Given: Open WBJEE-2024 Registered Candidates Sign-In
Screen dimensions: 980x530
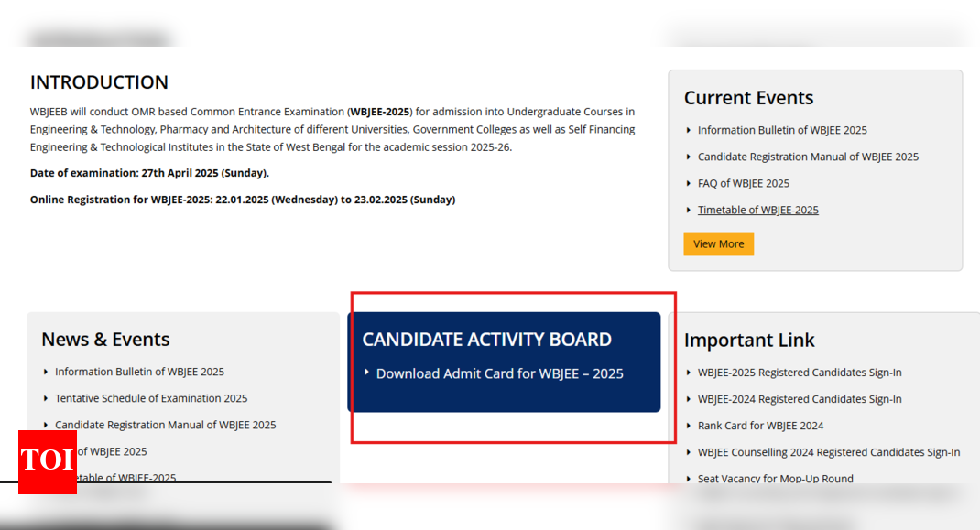Looking at the screenshot, I should (800, 399).
